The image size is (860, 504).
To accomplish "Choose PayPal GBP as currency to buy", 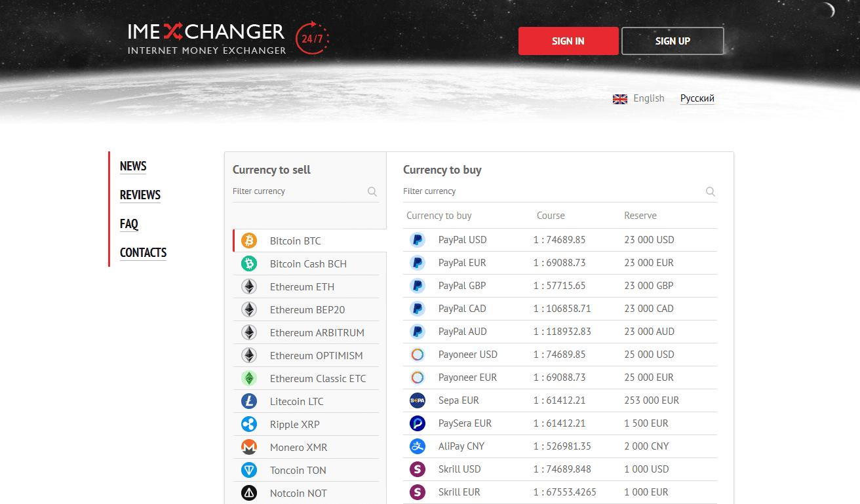I will point(461,286).
